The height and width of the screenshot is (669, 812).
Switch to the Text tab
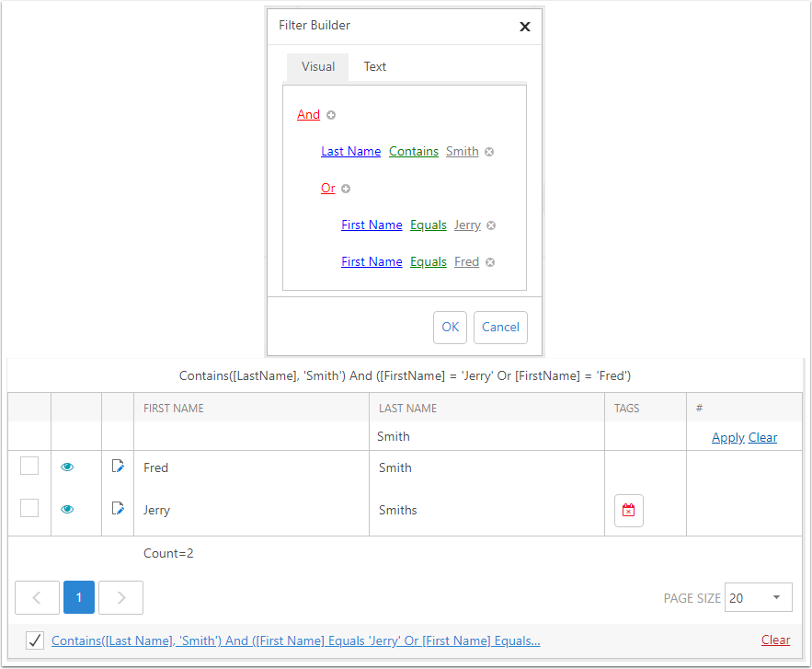pyautogui.click(x=375, y=67)
